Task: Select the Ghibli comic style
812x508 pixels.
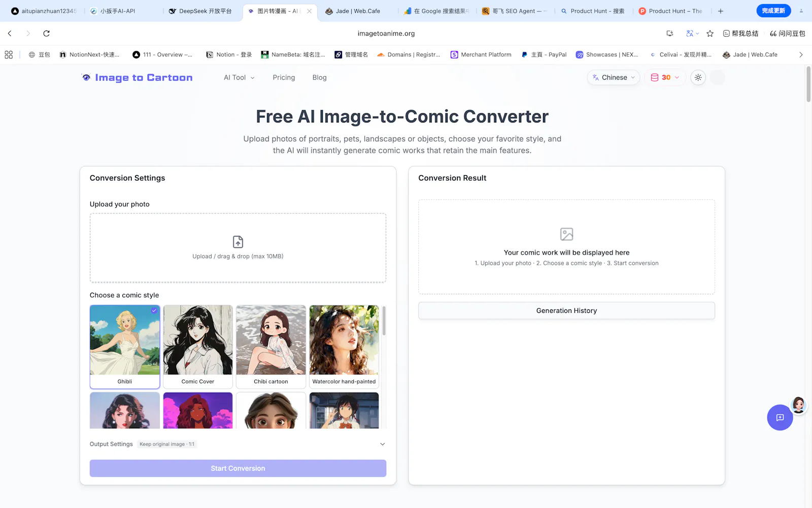Action: 125,347
